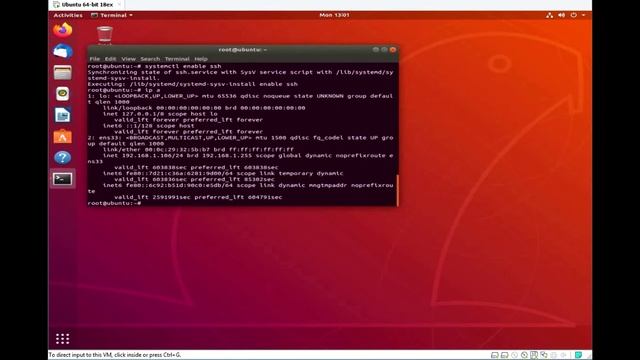Open the Terminal menu in terminal menubar
Viewport: 640px width, 360px height.
(177, 59)
